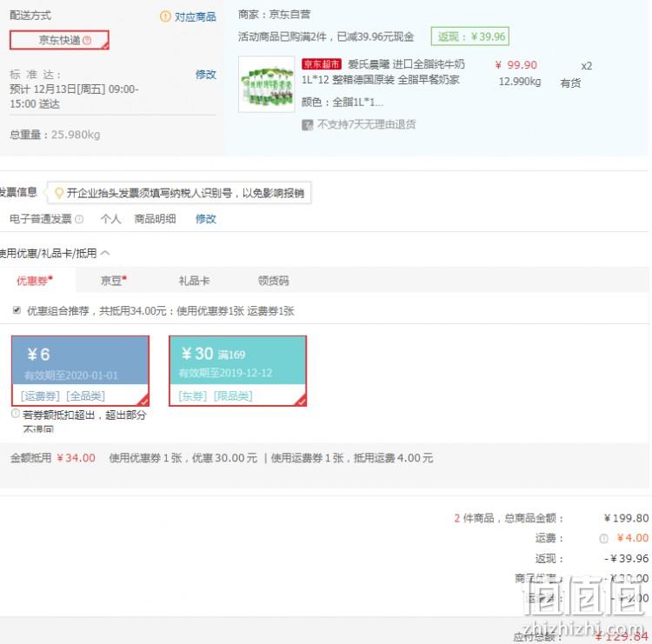Select 京东快递 delivery option
The height and width of the screenshot is (644, 652).
click(59, 40)
